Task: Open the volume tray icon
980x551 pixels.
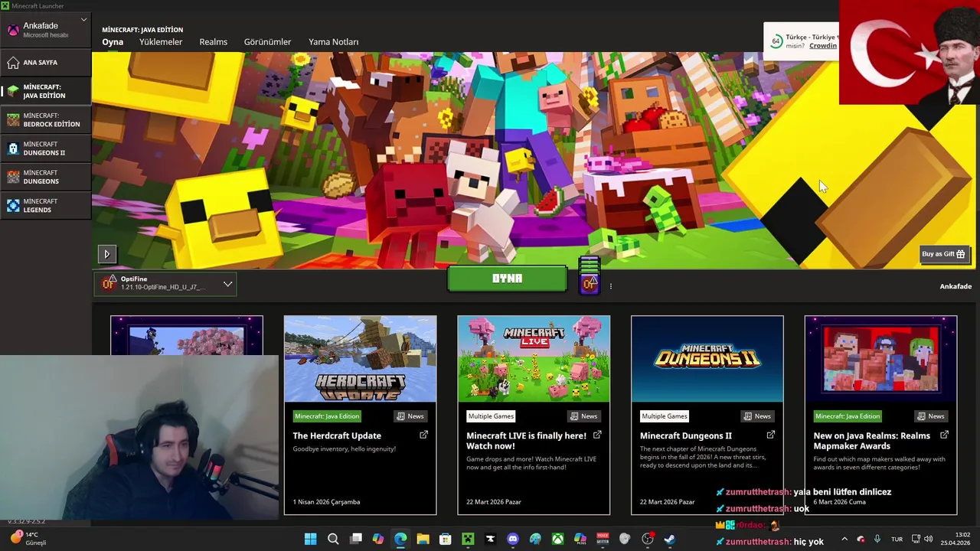Action: point(930,539)
